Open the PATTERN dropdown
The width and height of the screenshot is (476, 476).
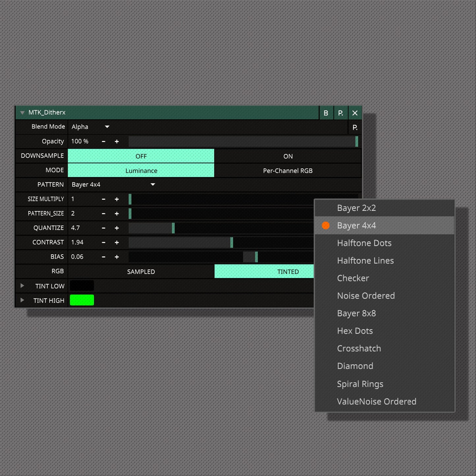[x=153, y=184]
